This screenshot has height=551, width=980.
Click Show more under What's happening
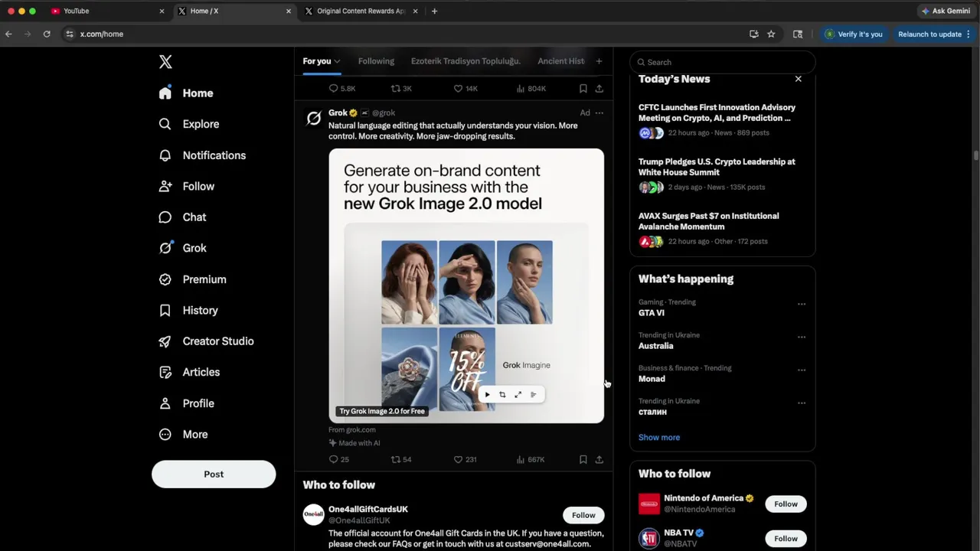pyautogui.click(x=659, y=437)
